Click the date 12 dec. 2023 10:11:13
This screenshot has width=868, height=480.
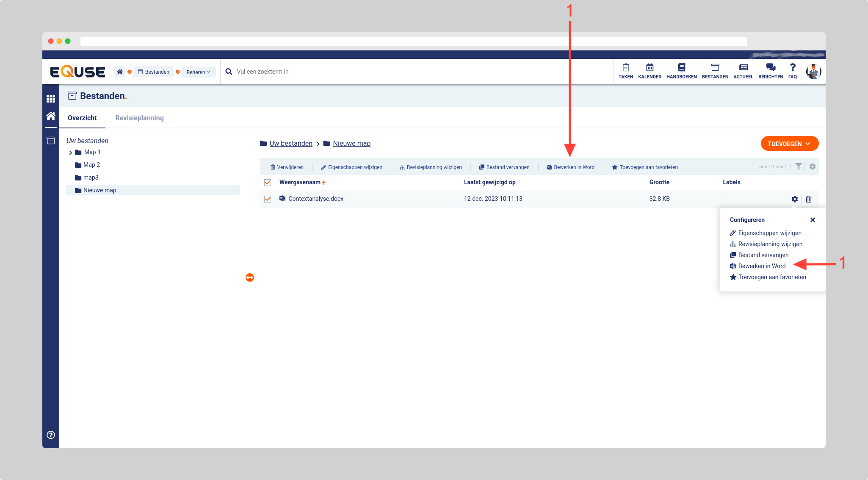(493, 199)
